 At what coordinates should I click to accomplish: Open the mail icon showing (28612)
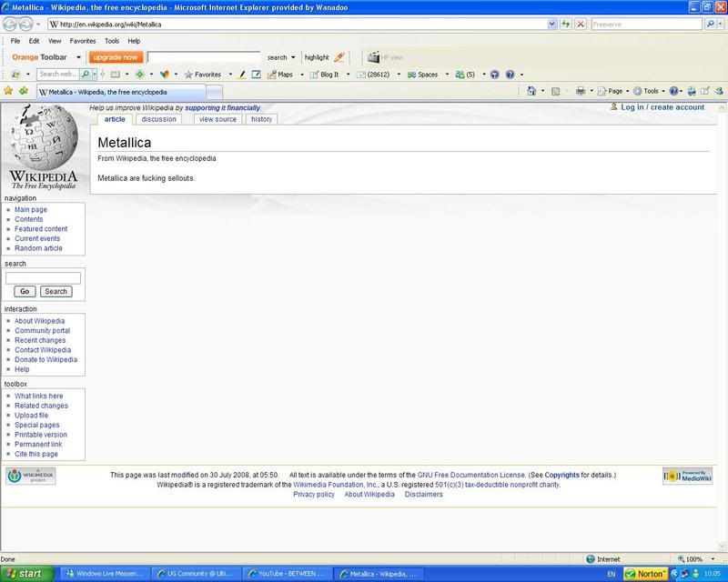pyautogui.click(x=373, y=75)
